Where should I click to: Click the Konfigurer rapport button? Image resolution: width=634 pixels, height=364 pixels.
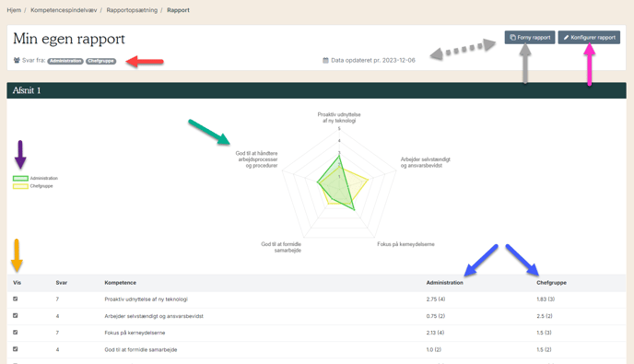[x=589, y=37]
